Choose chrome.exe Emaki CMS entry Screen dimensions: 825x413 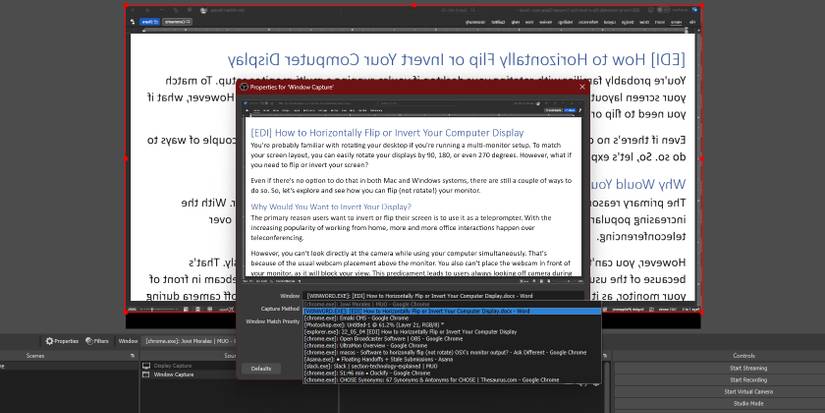[452, 318]
